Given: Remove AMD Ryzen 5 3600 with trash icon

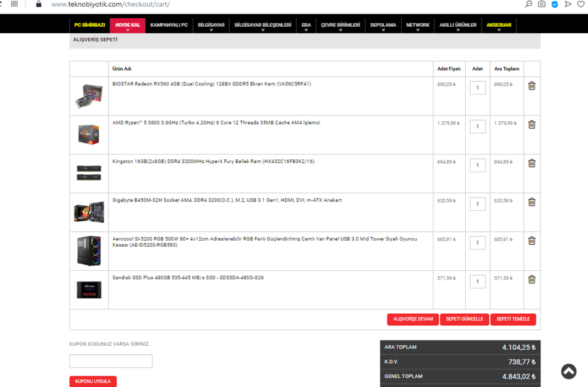Looking at the screenshot, I should pyautogui.click(x=532, y=125).
